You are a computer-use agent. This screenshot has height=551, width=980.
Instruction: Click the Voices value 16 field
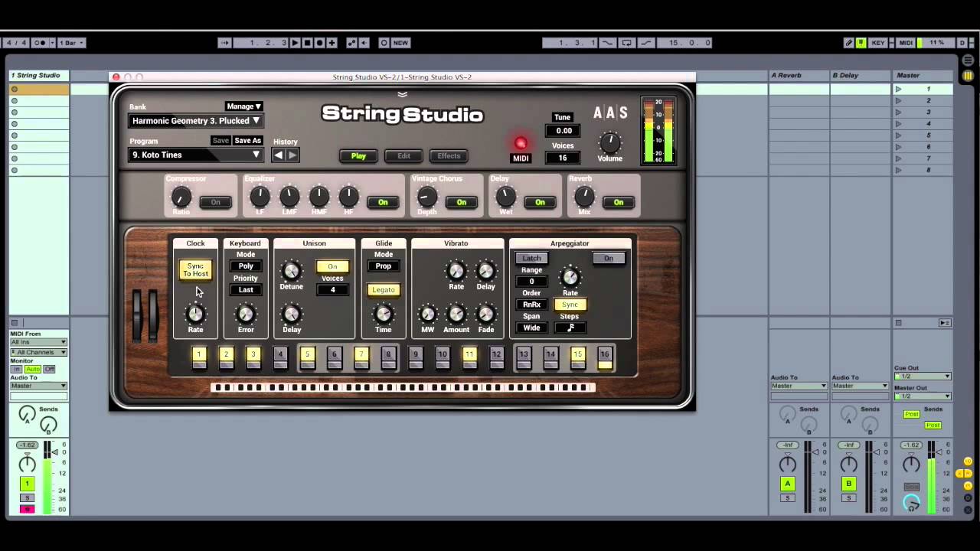(x=563, y=158)
